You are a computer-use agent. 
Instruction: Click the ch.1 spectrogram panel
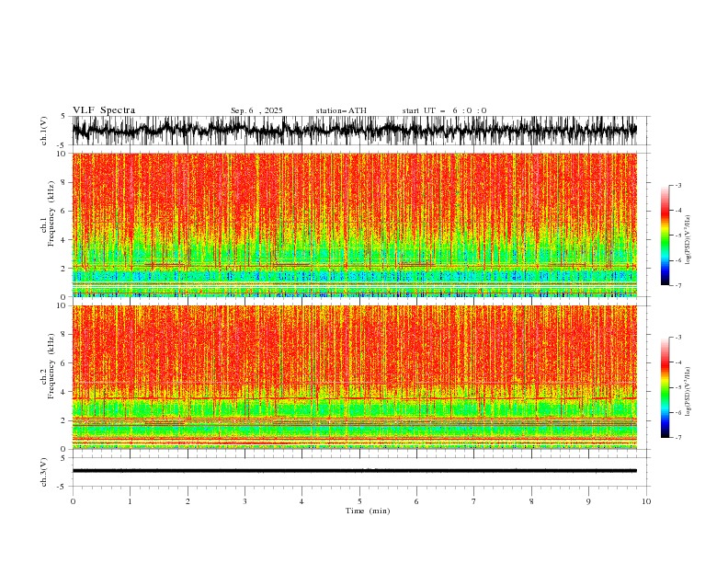point(354,224)
